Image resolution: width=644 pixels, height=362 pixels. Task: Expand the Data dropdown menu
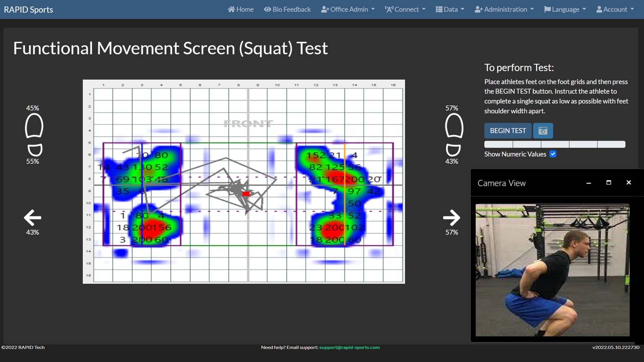(450, 9)
